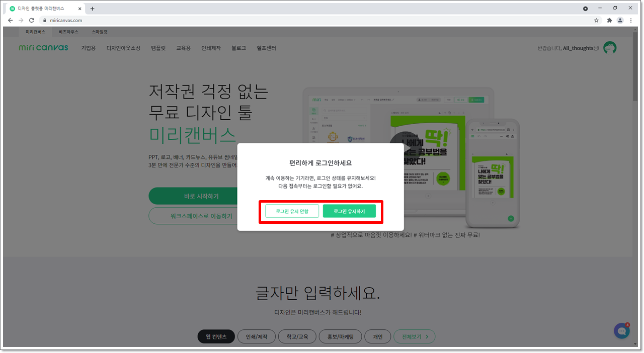This screenshot has height=353, width=644.
Task: Open 기업용 menu
Action: 89,48
